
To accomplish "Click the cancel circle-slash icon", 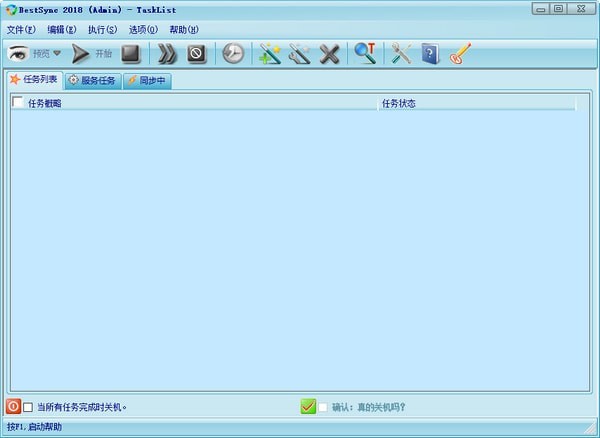I will pos(197,54).
